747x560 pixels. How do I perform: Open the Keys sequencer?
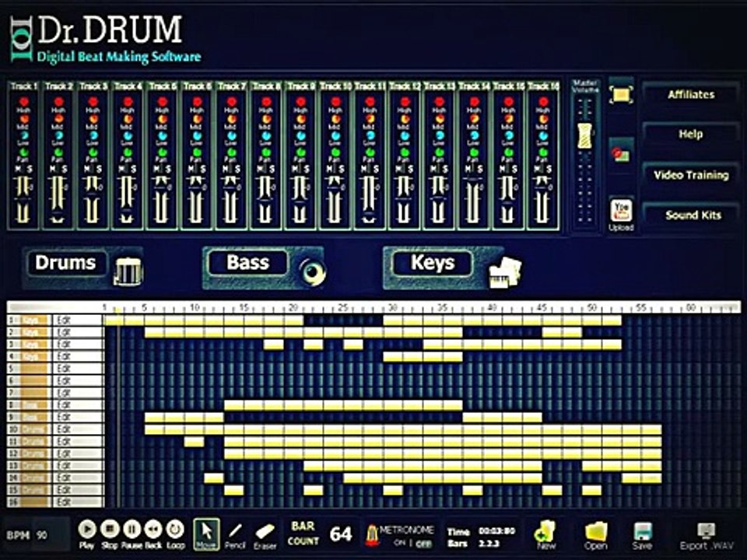coord(433,263)
